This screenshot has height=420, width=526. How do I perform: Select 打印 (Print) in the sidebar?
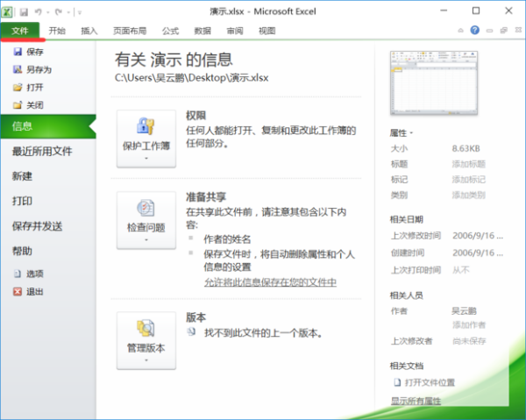[x=22, y=201]
